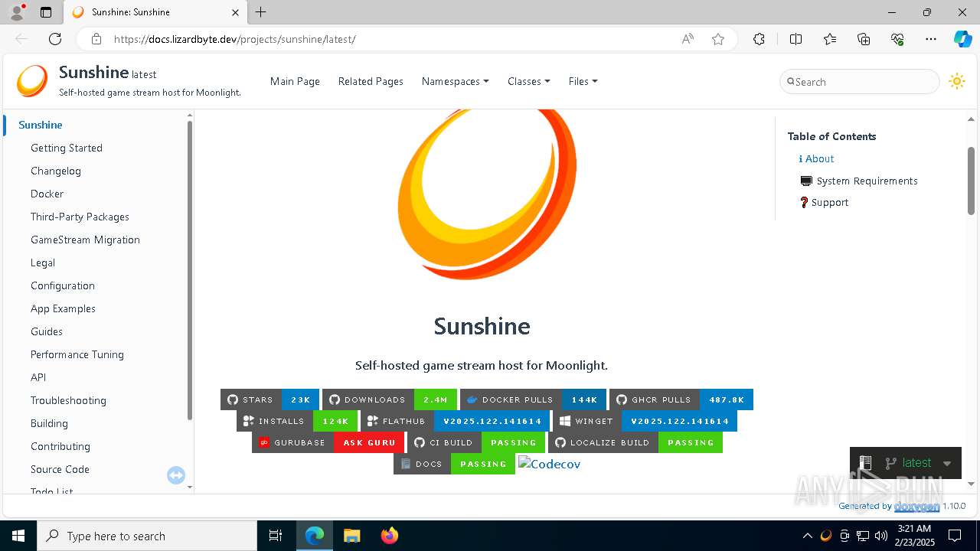This screenshot has width=980, height=551.
Task: Open the GHCR Pulls badge
Action: pos(681,399)
